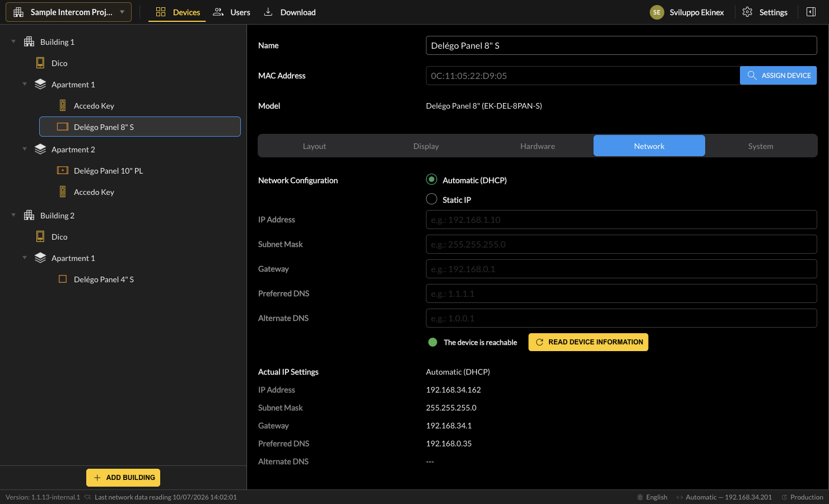Click the Accedo Key icon in Apartment 1
This screenshot has width=829, height=504.
[63, 105]
